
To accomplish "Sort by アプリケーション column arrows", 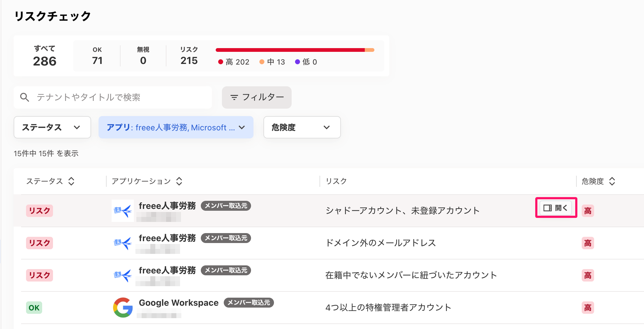I will [179, 181].
